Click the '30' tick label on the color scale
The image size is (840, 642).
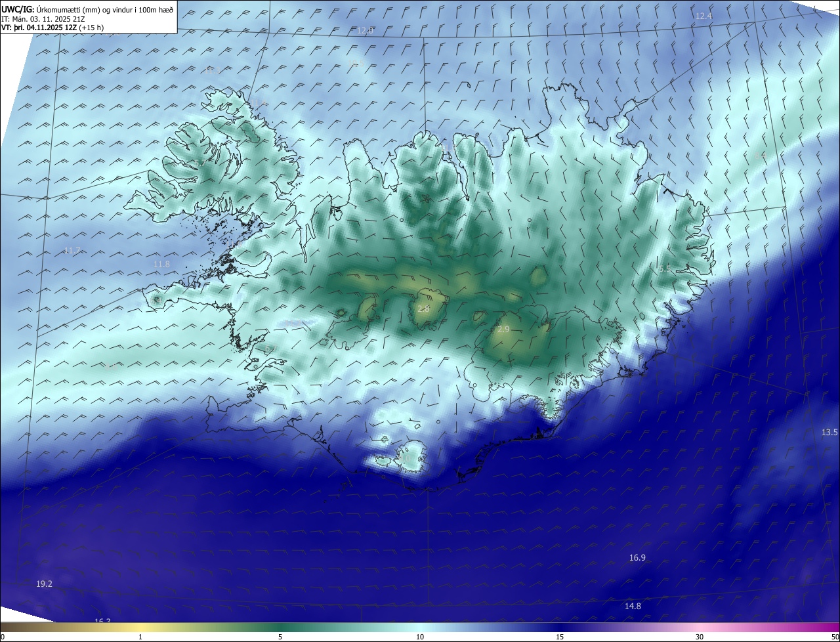pos(700,637)
